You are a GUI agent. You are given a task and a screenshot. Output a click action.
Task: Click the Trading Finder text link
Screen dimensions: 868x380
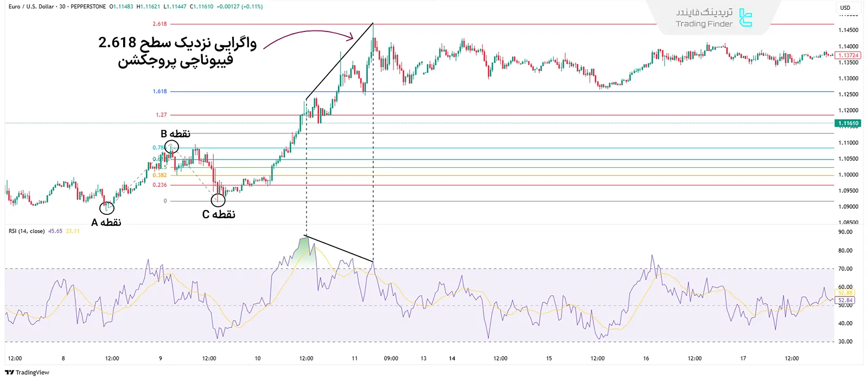click(704, 24)
